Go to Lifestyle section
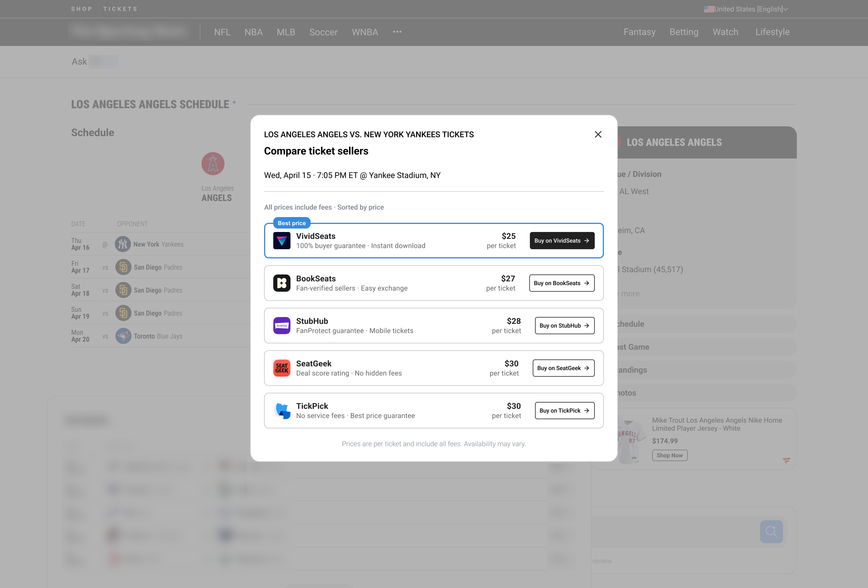The width and height of the screenshot is (868, 588). [772, 32]
